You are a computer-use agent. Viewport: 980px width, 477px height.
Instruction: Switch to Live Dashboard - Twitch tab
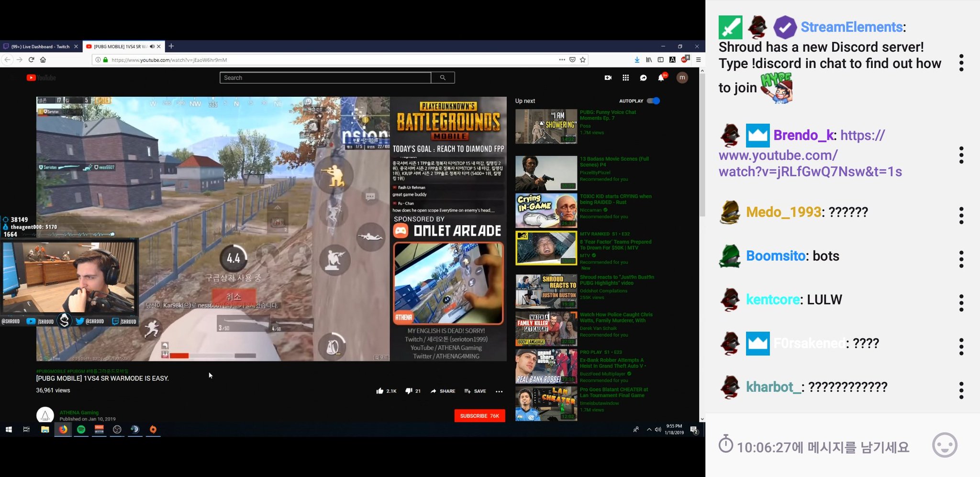click(x=41, y=46)
